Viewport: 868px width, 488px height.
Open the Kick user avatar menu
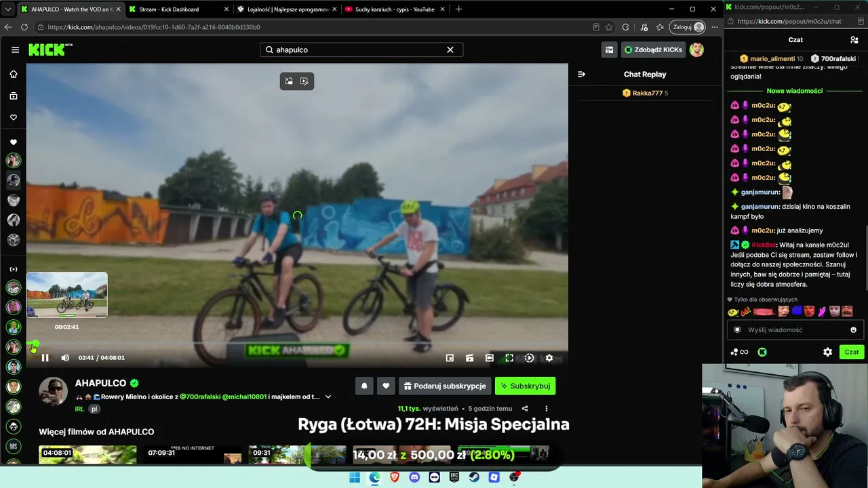[x=696, y=49]
